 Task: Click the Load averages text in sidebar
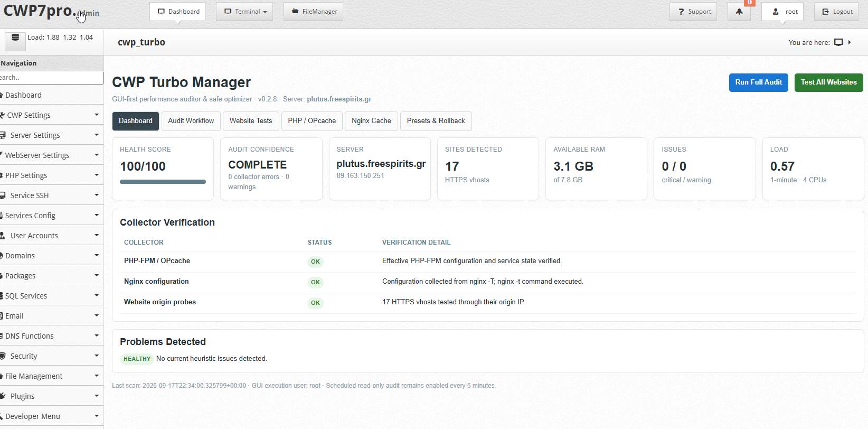click(60, 38)
